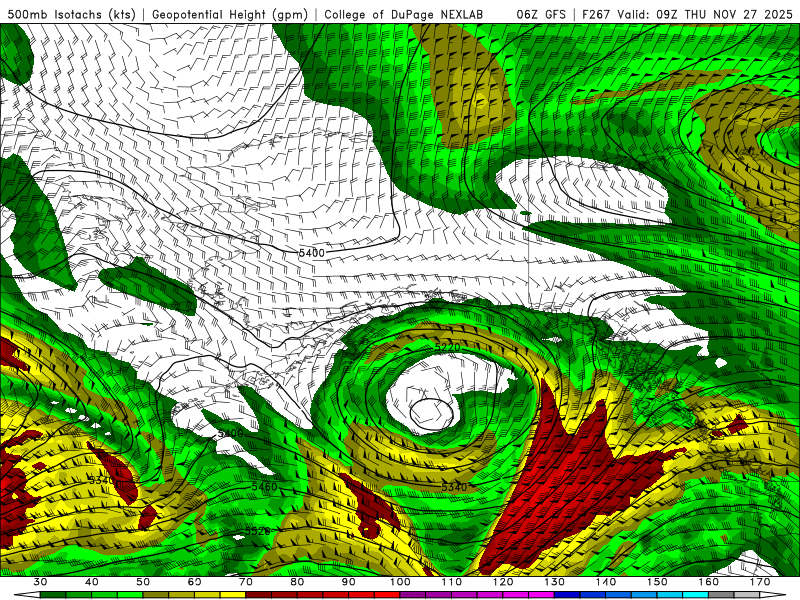Click the 'College of DuPage NEXLAB' credit text
Image resolution: width=800 pixels, height=600 pixels.
click(x=403, y=14)
